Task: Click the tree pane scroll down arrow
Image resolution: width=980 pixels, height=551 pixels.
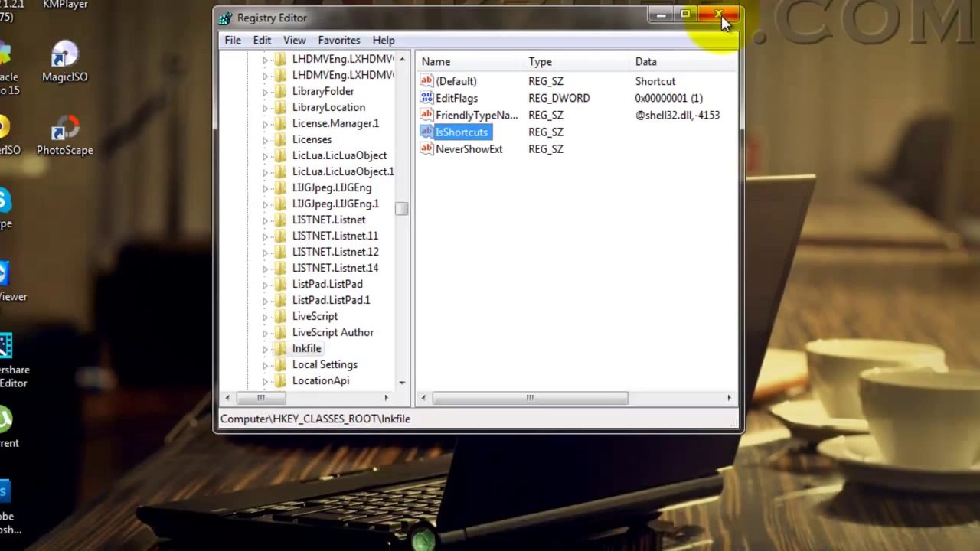Action: click(402, 383)
